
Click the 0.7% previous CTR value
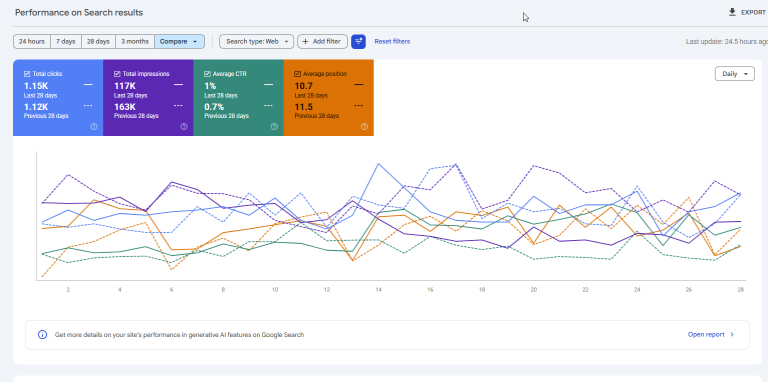(x=214, y=107)
